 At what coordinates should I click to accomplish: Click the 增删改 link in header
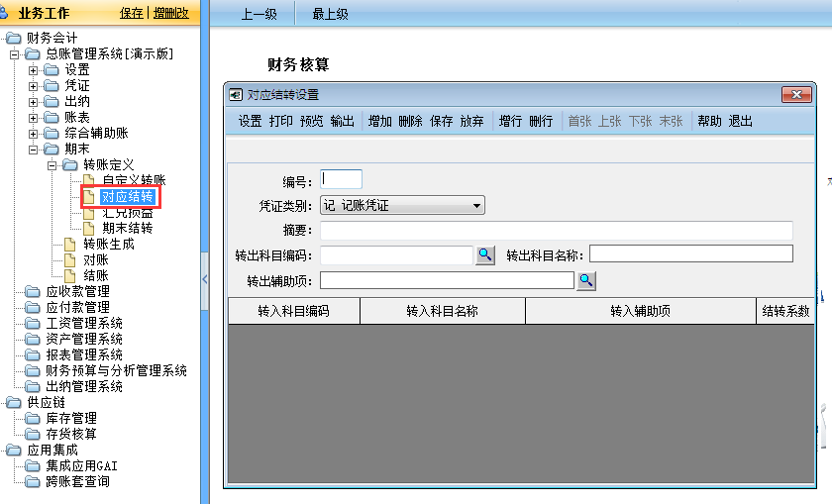click(170, 13)
